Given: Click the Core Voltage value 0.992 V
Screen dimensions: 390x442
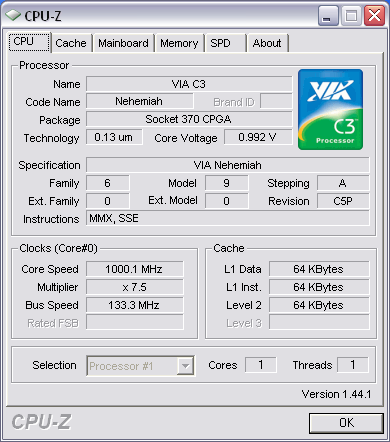Looking at the screenshot, I should [x=258, y=137].
